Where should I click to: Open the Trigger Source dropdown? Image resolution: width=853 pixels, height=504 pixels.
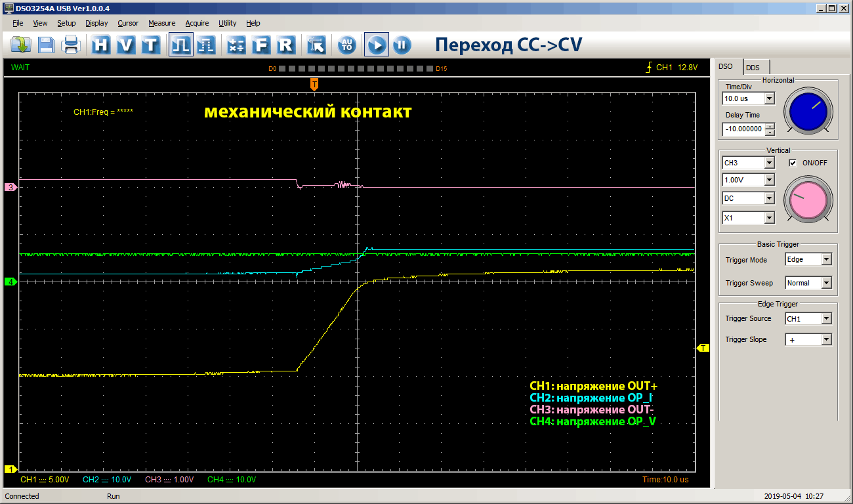(x=825, y=319)
